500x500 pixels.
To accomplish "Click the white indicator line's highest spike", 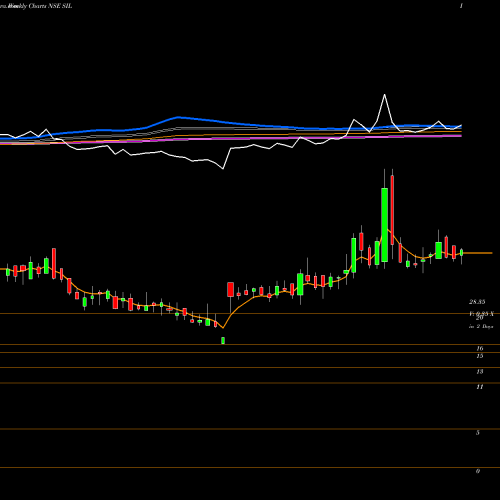I will pyautogui.click(x=385, y=95).
